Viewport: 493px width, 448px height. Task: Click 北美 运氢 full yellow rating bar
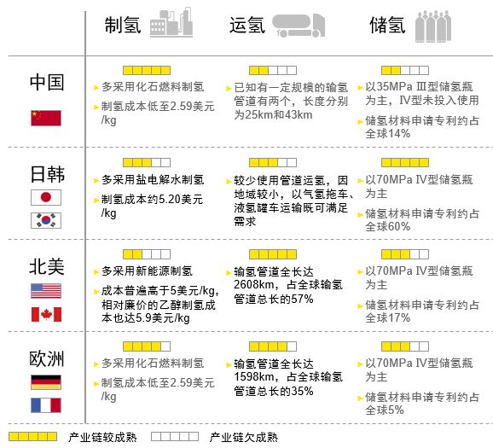click(273, 254)
